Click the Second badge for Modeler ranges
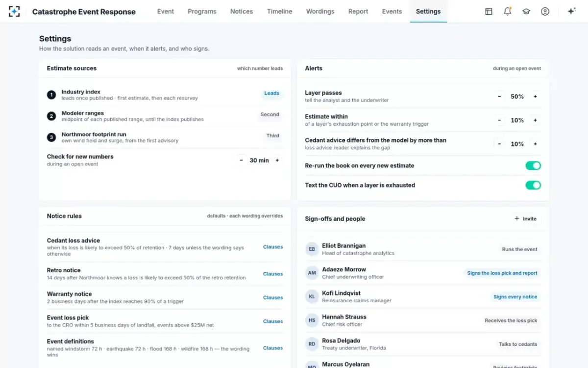This screenshot has height=368, width=588. (270, 114)
